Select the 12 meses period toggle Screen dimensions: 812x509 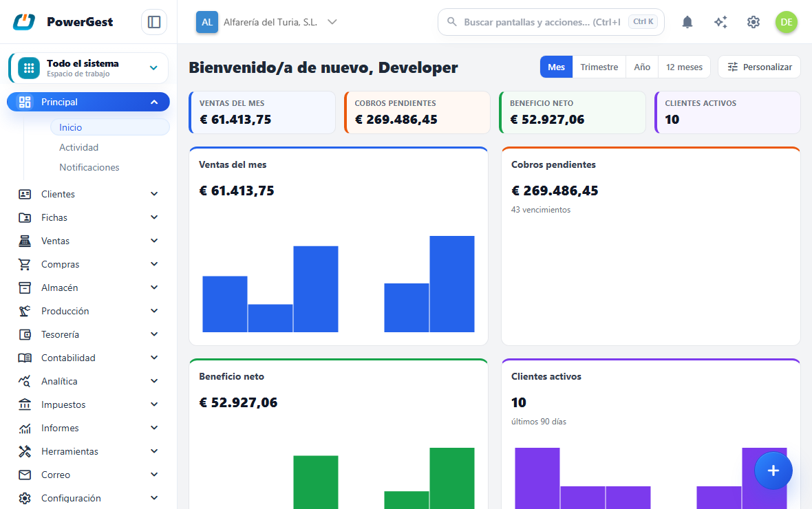pos(684,67)
